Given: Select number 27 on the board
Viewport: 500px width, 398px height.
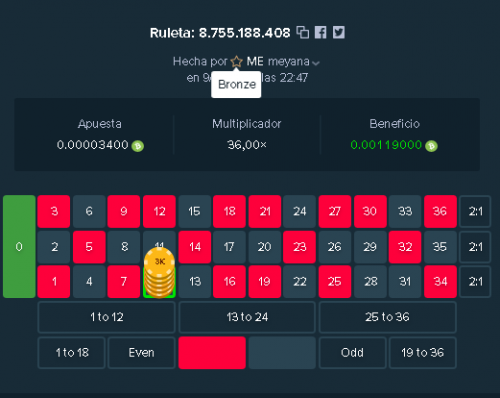Looking at the screenshot, I should tap(335, 211).
